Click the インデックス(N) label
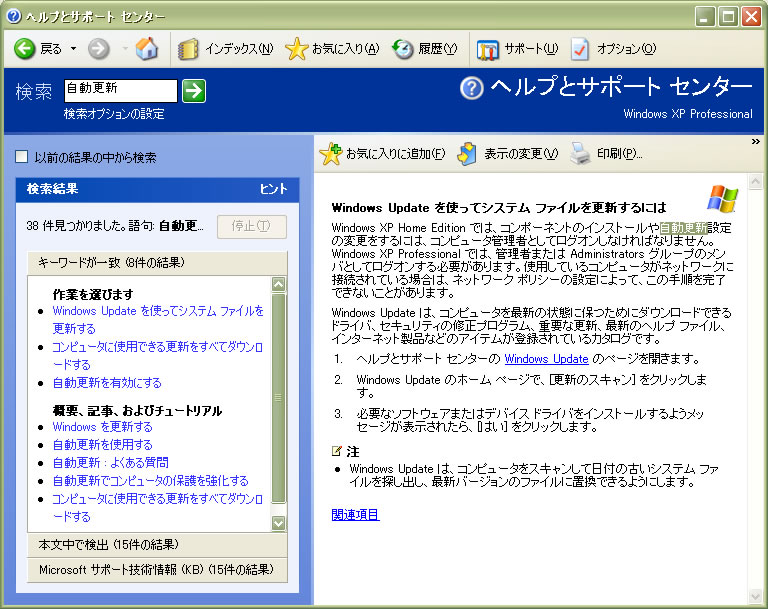Screen dimensions: 768x609 point(239,49)
